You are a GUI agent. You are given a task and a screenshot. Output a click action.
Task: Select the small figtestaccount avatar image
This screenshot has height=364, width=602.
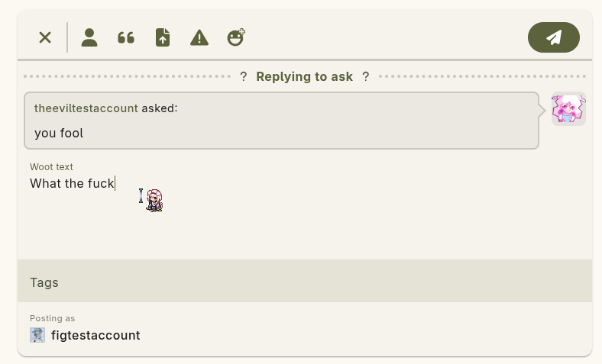tap(37, 335)
